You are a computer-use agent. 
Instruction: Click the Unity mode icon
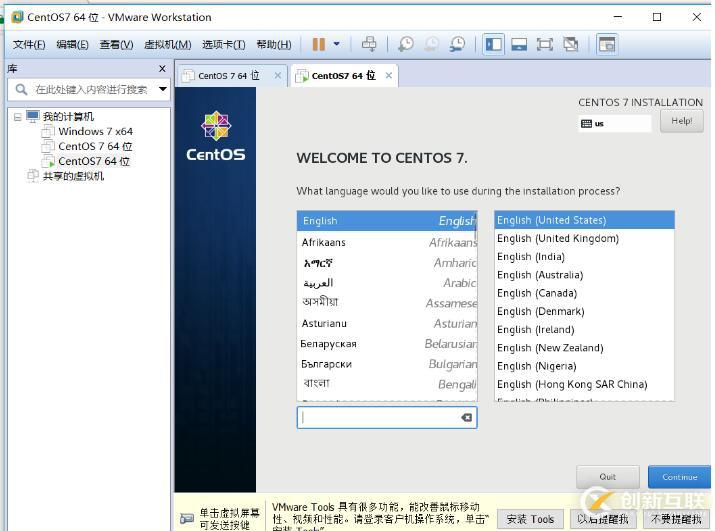click(x=570, y=44)
